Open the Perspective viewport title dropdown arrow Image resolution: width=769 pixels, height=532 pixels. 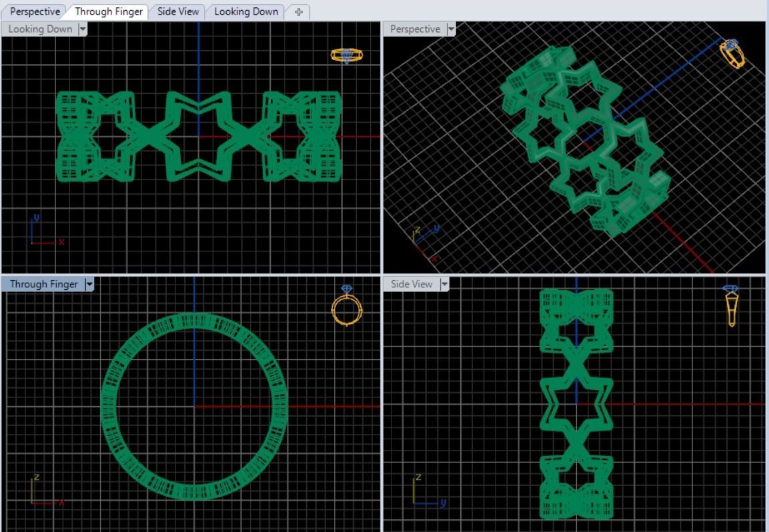tap(451, 29)
